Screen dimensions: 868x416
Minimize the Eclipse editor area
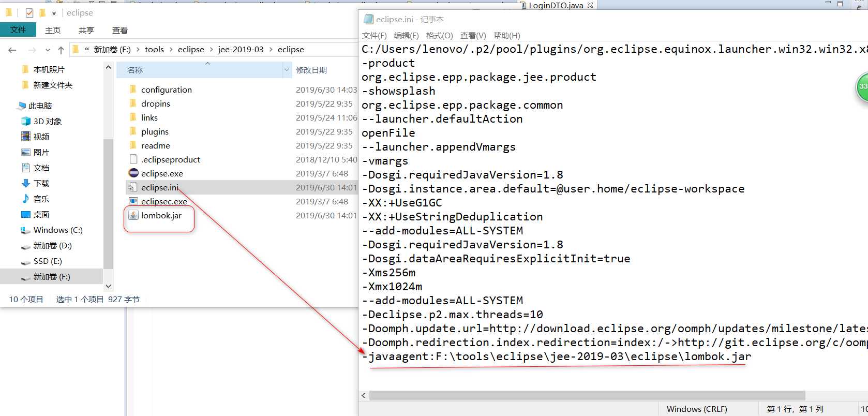click(x=828, y=3)
